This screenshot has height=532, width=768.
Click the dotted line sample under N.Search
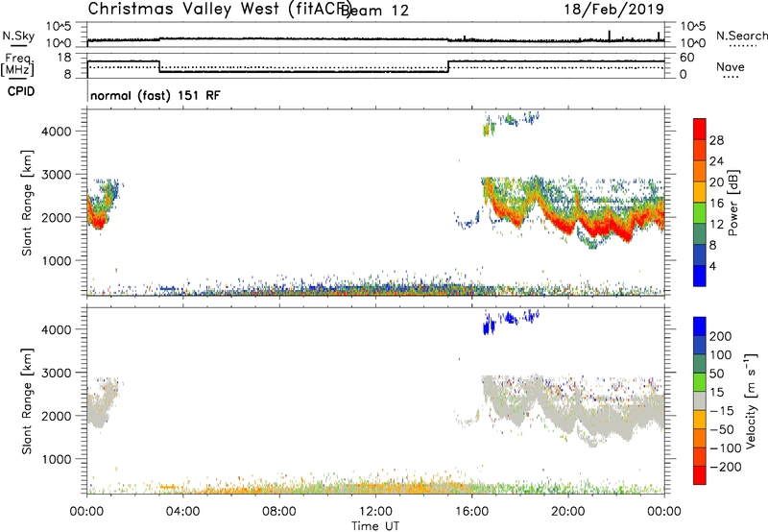coord(743,45)
